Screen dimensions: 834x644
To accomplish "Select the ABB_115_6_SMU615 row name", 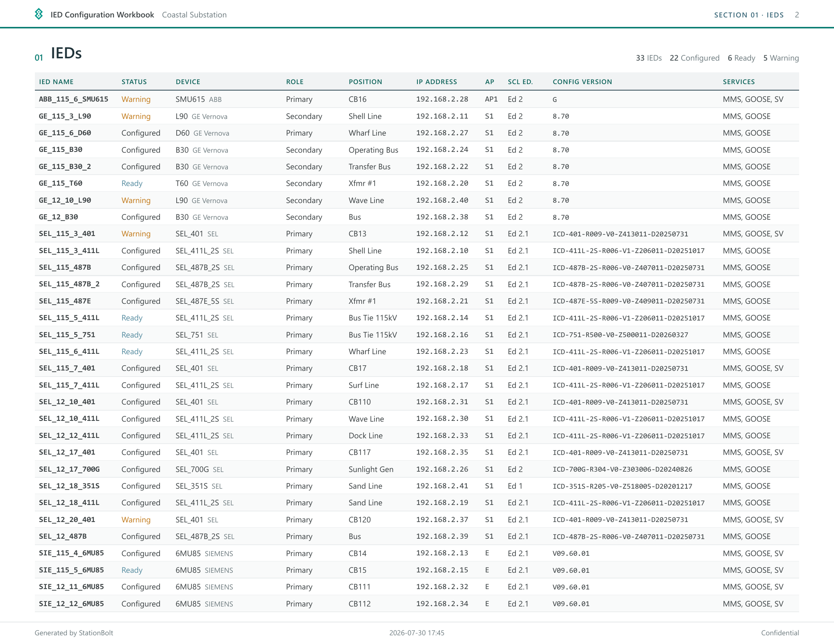I will pos(73,99).
